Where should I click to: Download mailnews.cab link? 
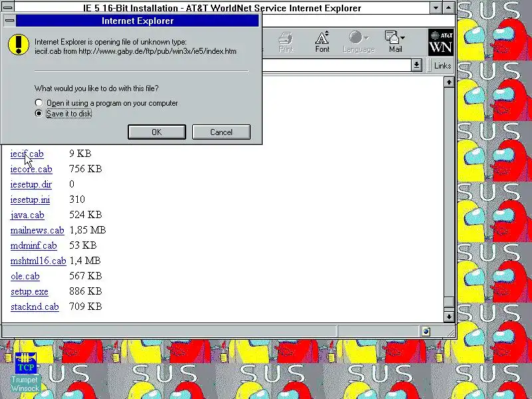coord(37,230)
